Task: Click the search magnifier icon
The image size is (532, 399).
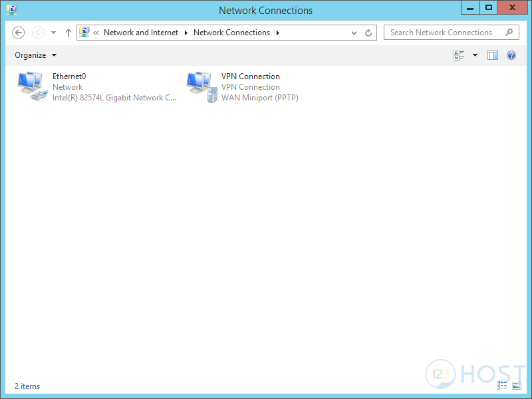Action: (x=509, y=33)
